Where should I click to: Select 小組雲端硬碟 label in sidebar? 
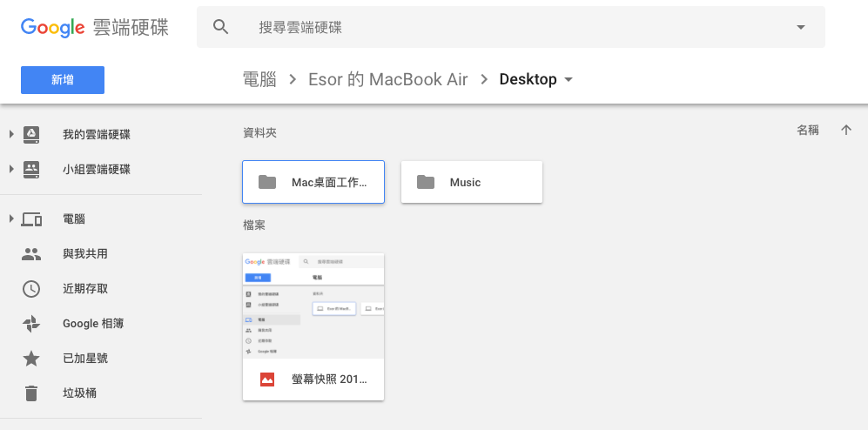pos(97,170)
